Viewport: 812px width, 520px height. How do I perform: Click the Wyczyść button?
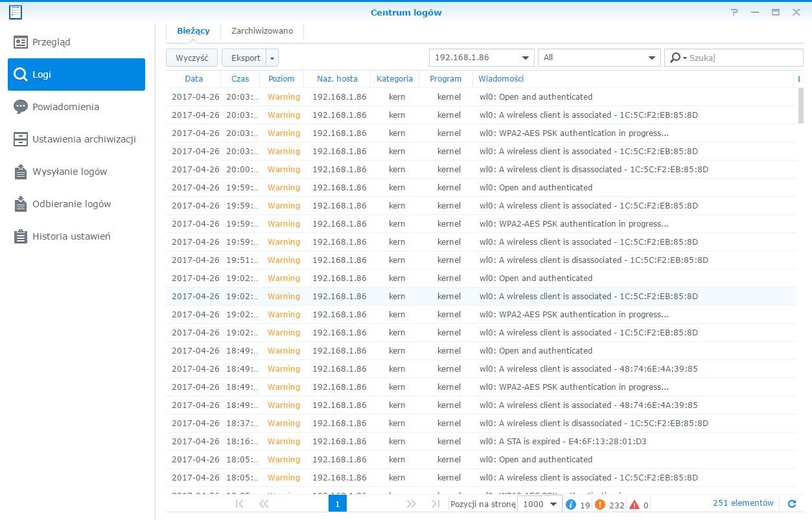click(192, 58)
